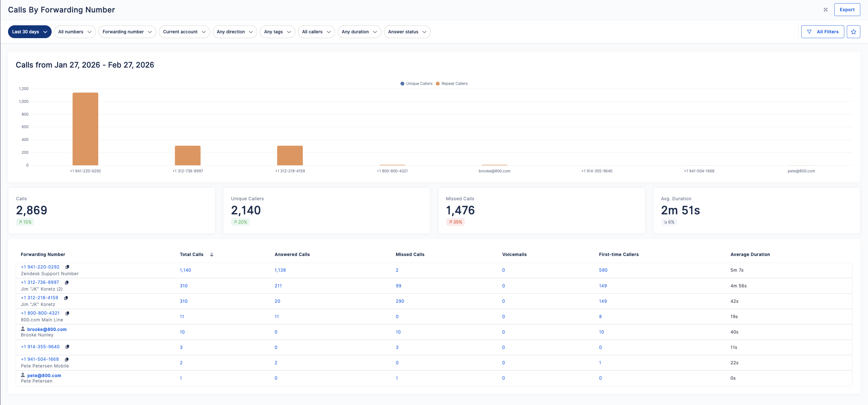Click the expand fullscreen icon near Export

(826, 10)
